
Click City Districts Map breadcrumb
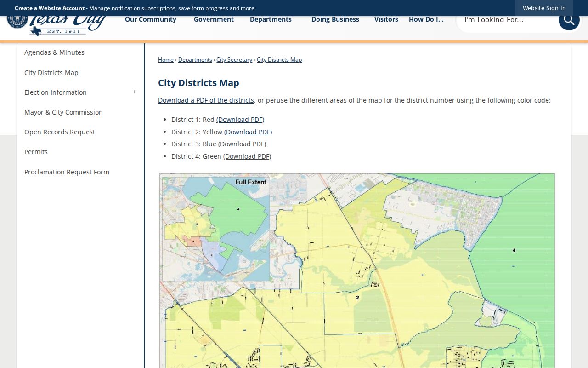(279, 60)
